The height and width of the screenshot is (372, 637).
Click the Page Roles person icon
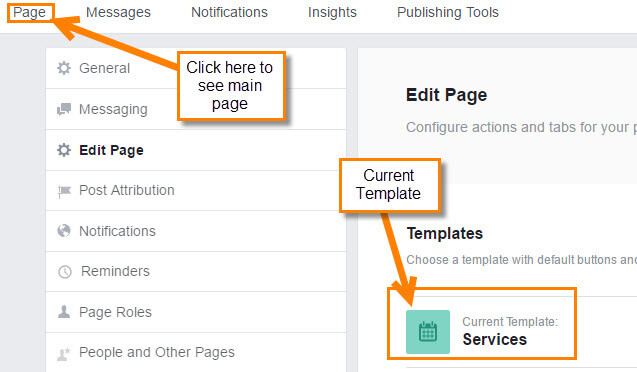64,312
